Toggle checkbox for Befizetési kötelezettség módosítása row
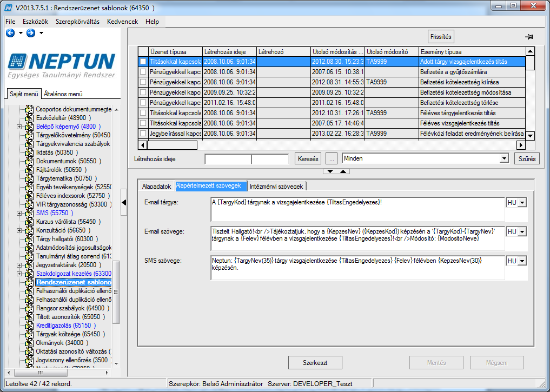The image size is (550, 392). 143,92
